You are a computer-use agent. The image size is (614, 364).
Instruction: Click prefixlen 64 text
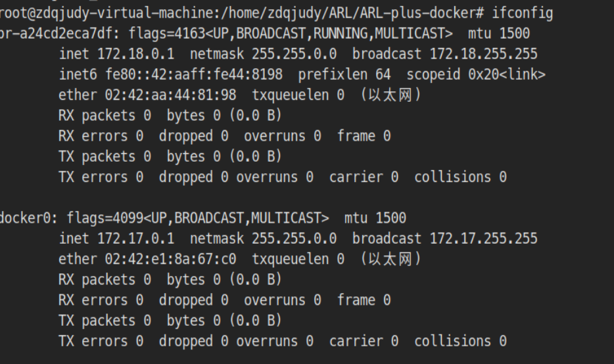click(x=344, y=74)
